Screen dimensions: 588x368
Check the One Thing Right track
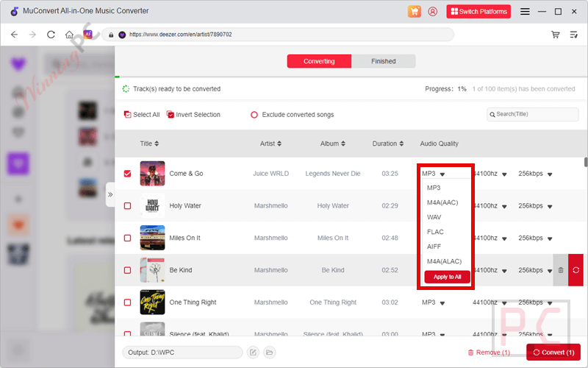point(127,302)
